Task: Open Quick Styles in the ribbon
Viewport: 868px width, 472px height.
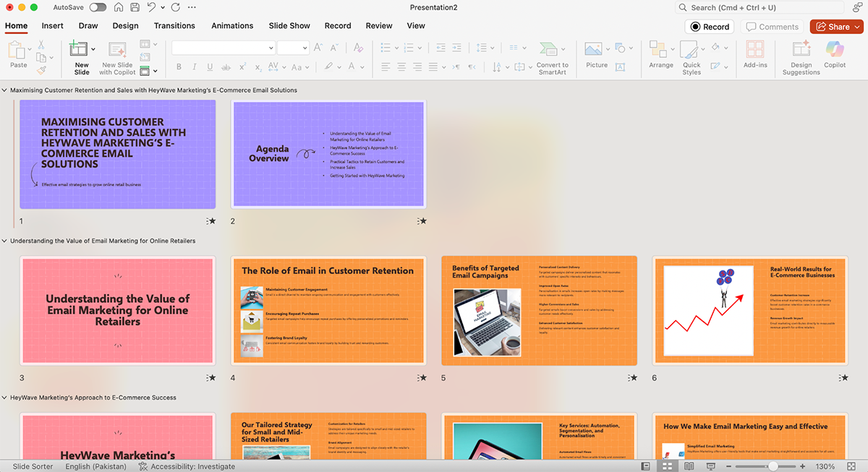Action: pos(691,58)
